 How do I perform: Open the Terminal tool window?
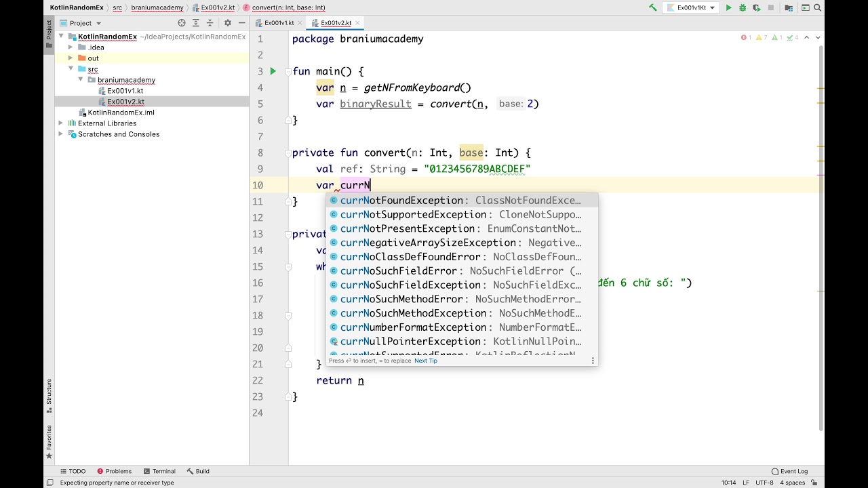(159, 471)
